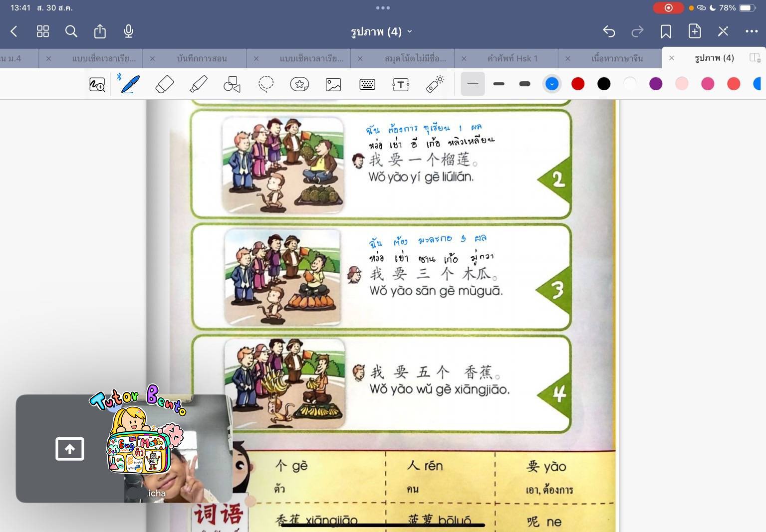This screenshot has width=766, height=532.
Task: Tap the red screen recording indicator
Action: 668,7
